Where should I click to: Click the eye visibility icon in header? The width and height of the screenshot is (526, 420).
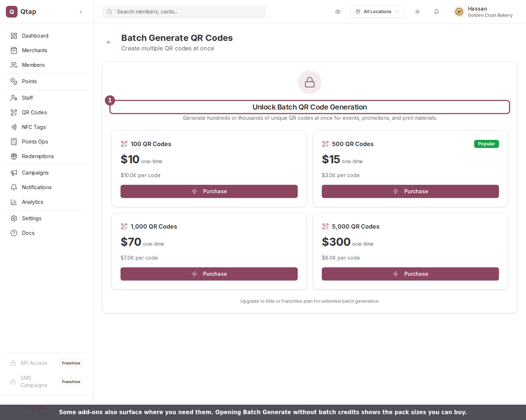point(338,12)
